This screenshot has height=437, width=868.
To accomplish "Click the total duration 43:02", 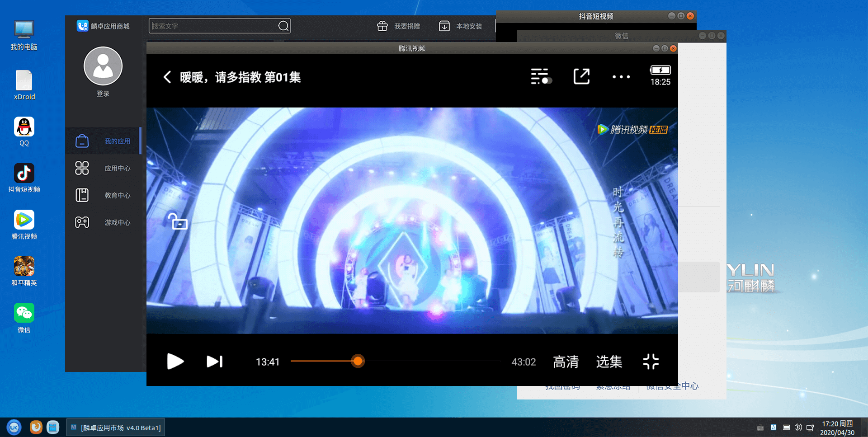I will click(524, 362).
